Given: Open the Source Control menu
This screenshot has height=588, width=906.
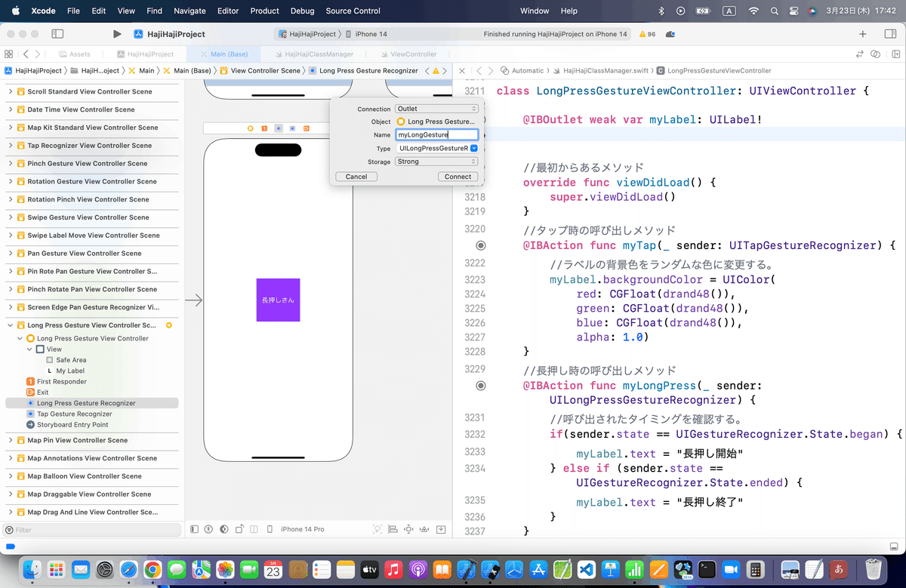Looking at the screenshot, I should [353, 11].
